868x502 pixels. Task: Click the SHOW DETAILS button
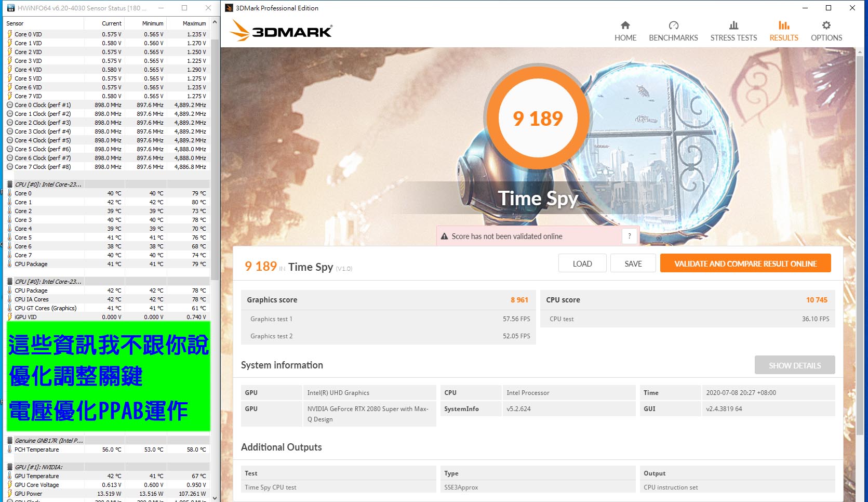[x=795, y=365]
